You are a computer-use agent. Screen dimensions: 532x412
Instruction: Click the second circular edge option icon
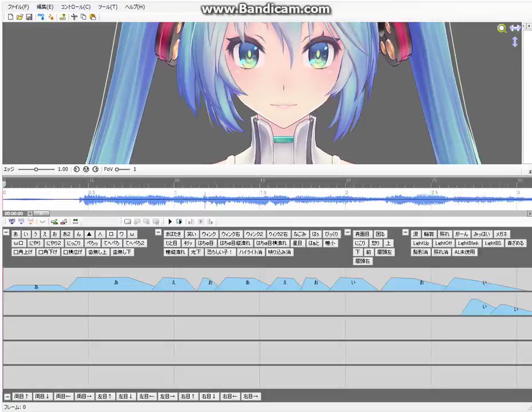pyautogui.click(x=86, y=169)
